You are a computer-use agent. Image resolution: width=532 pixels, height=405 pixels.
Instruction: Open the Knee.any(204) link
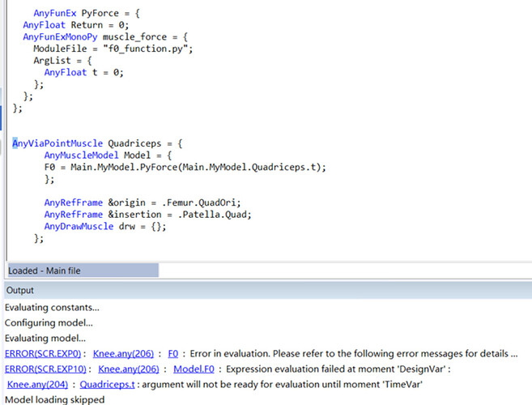tap(37, 384)
